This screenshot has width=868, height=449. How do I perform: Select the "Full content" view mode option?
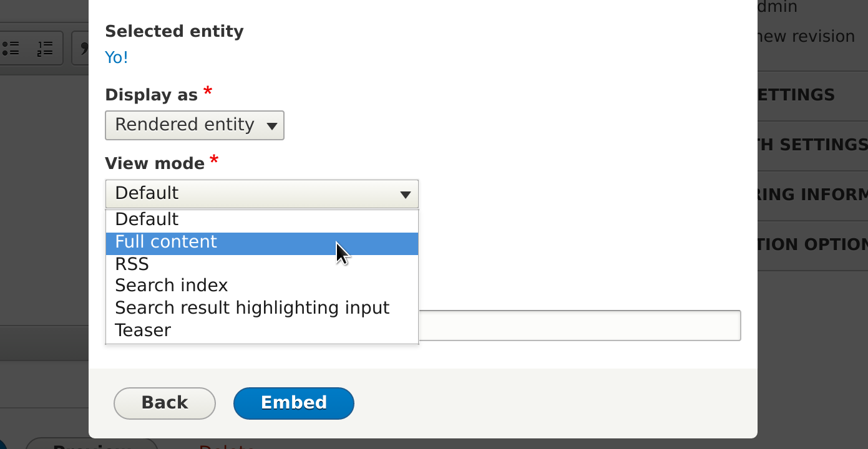point(261,242)
